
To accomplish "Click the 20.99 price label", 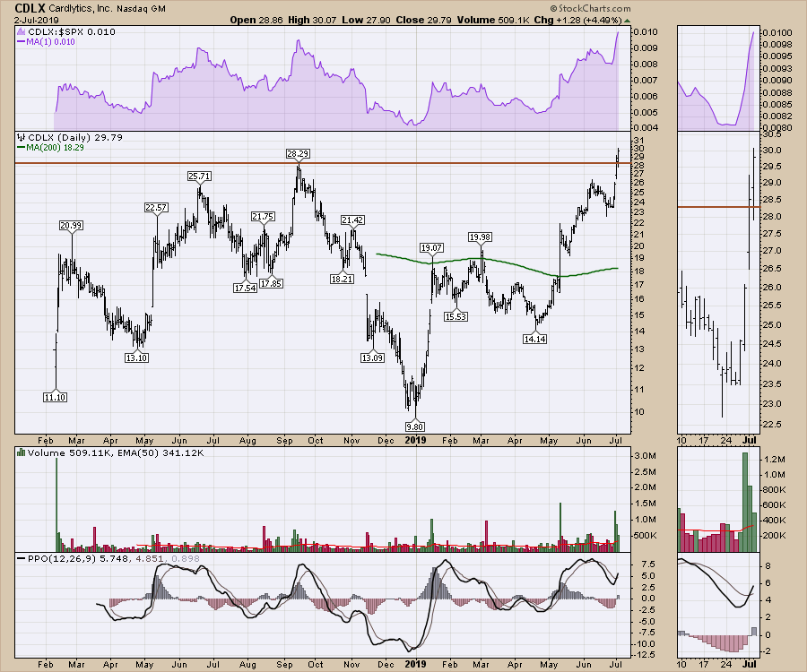I will pos(71,225).
